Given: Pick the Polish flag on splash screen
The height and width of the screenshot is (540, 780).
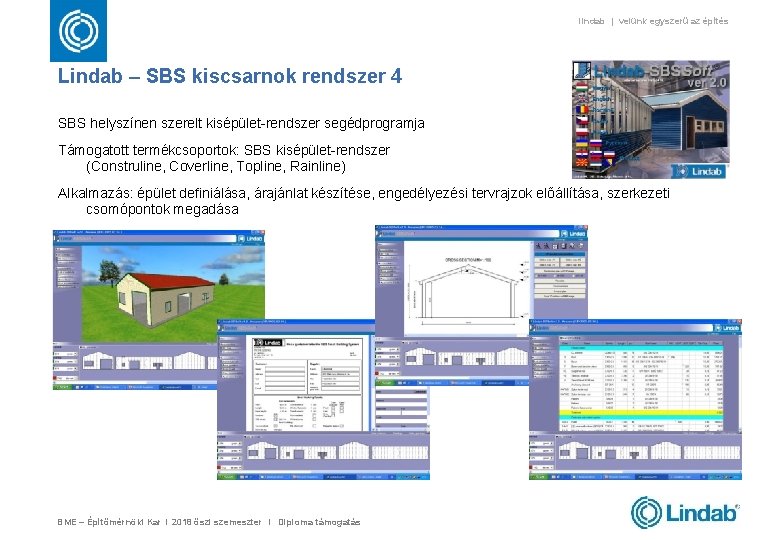Looking at the screenshot, I should click(x=582, y=132).
